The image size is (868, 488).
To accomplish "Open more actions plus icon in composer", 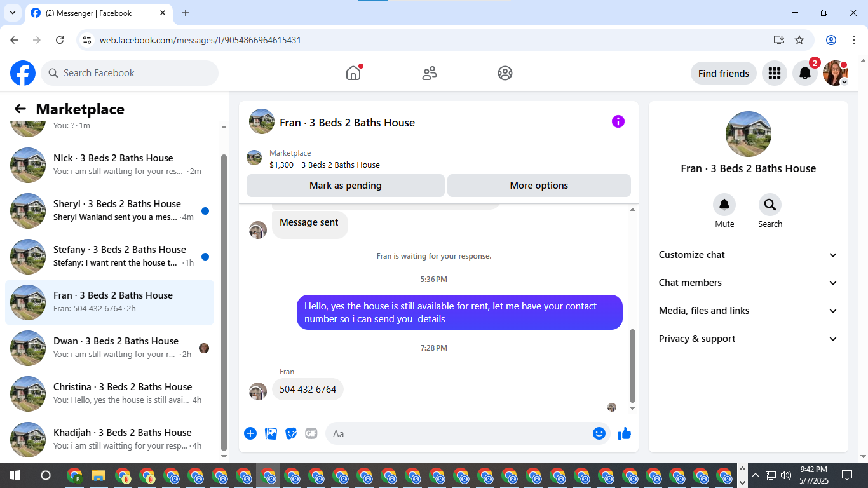I will (250, 433).
